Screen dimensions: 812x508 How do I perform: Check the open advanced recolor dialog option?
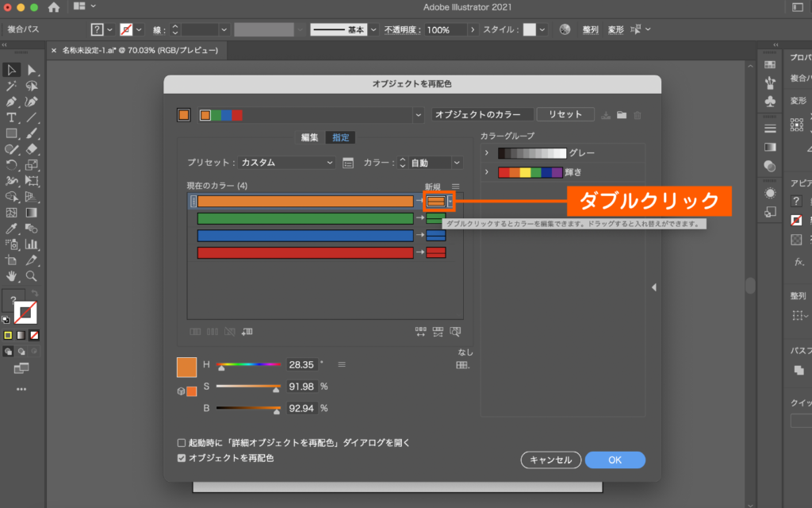(x=182, y=441)
